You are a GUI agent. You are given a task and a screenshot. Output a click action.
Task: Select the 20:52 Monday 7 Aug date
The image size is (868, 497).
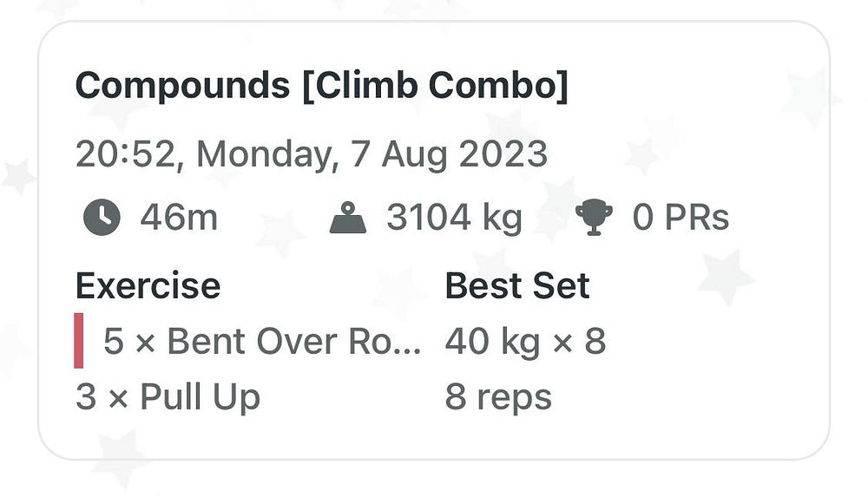311,154
